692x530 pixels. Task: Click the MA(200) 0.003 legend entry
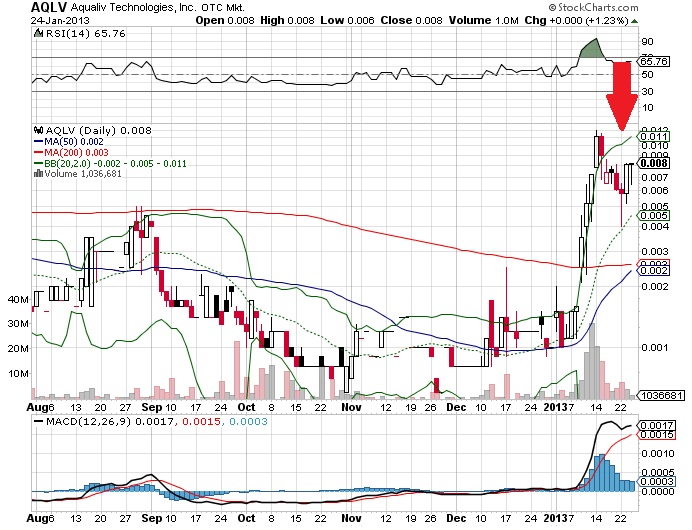pyautogui.click(x=76, y=153)
